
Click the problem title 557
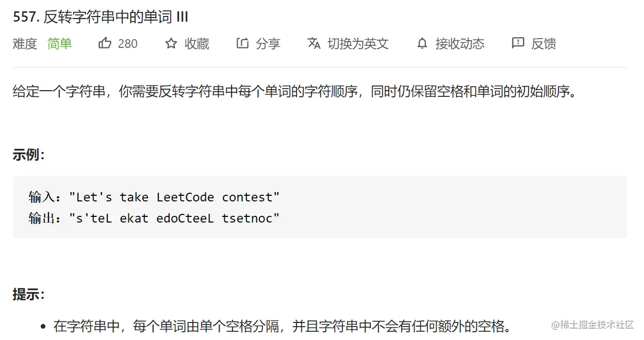tap(101, 17)
